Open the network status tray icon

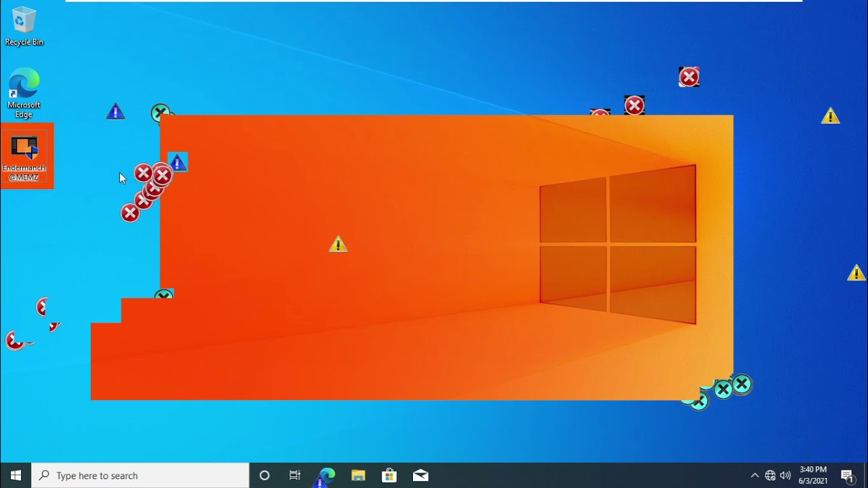coord(770,475)
